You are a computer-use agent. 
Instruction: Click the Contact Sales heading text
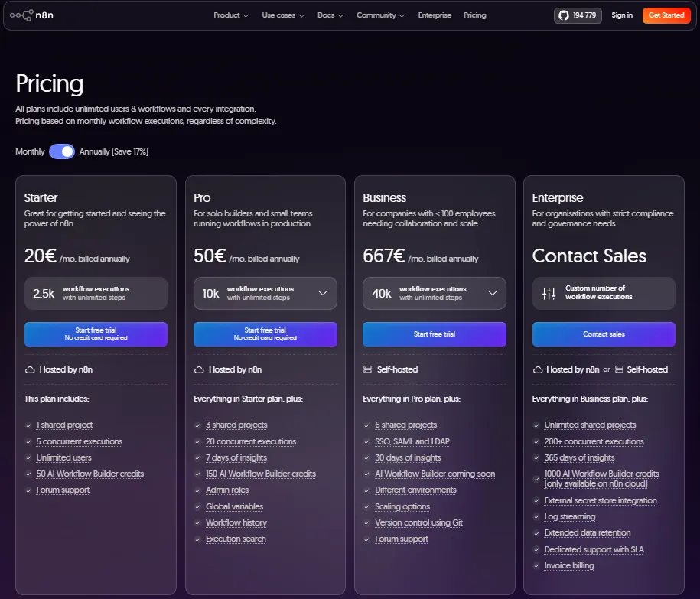(589, 256)
